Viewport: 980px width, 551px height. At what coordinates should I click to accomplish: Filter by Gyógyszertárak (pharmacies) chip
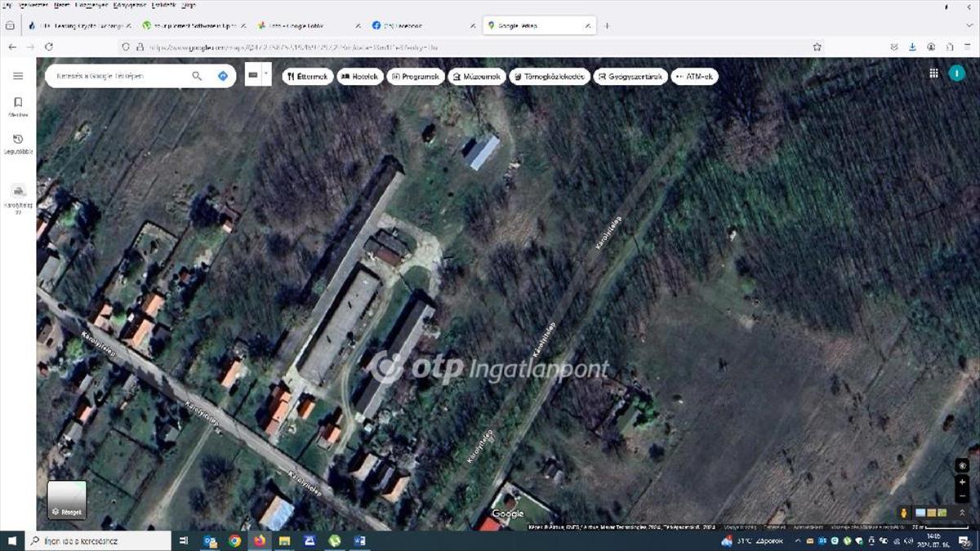[x=629, y=77]
